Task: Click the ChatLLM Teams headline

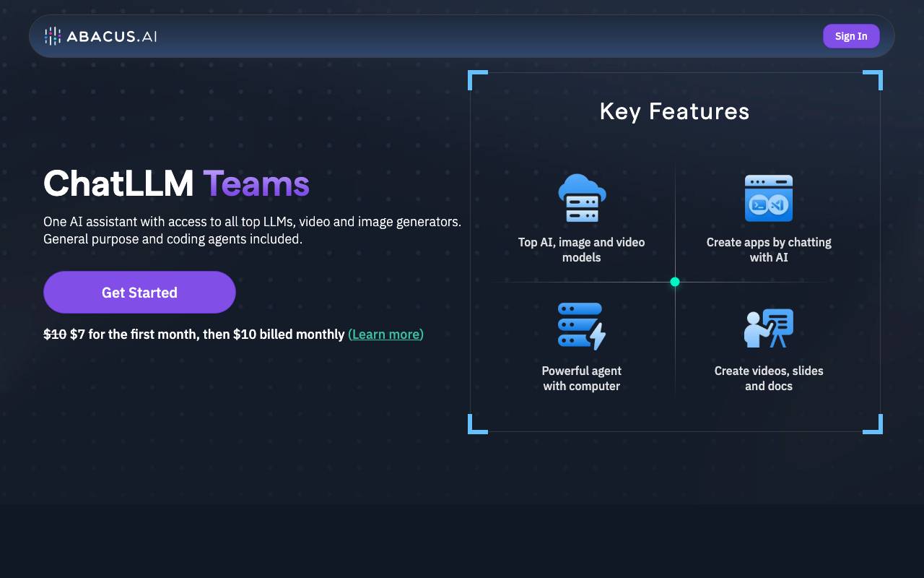Action: 177,184
